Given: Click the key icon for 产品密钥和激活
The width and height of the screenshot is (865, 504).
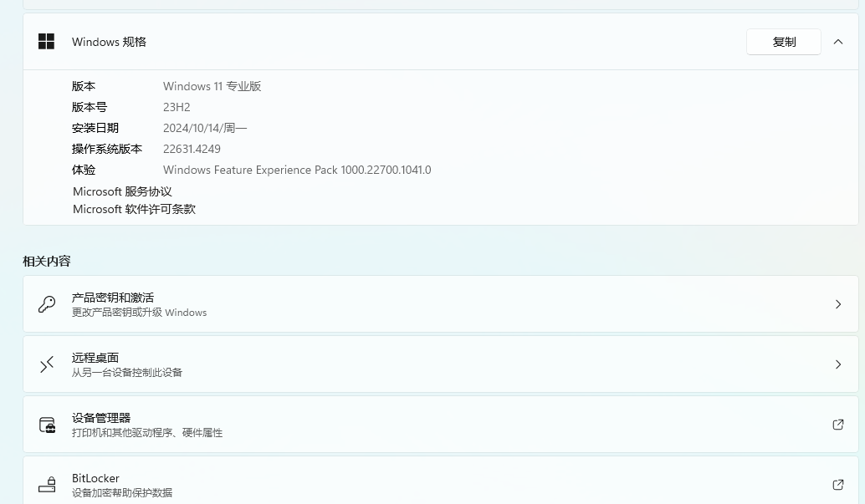Looking at the screenshot, I should click(47, 304).
